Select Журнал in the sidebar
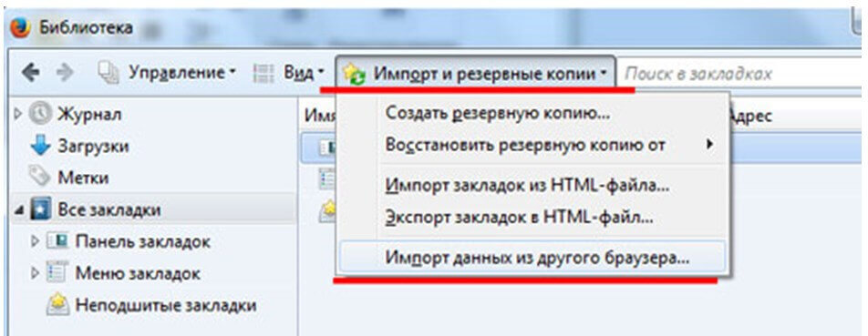868x336 pixels. 89,115
